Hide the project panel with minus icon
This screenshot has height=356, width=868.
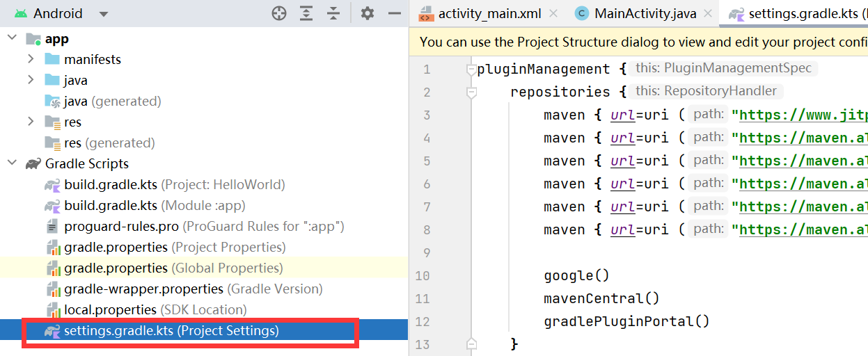coord(395,13)
